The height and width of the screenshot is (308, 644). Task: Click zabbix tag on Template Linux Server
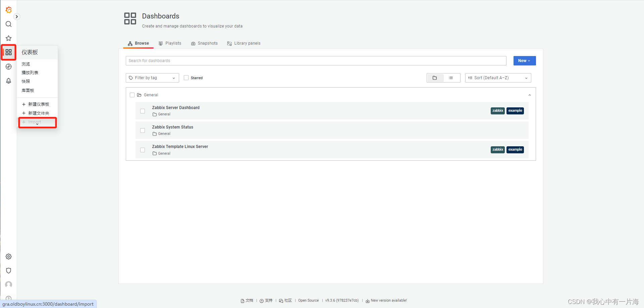click(498, 150)
